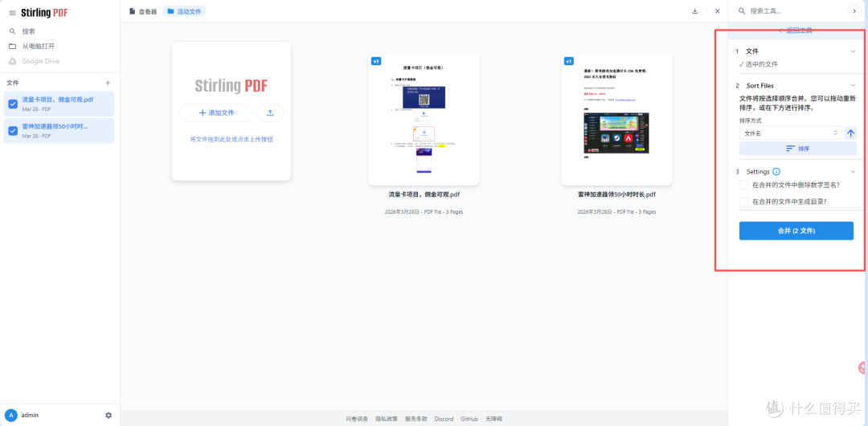Click 返回工具 link
This screenshot has height=426, width=868.
796,31
